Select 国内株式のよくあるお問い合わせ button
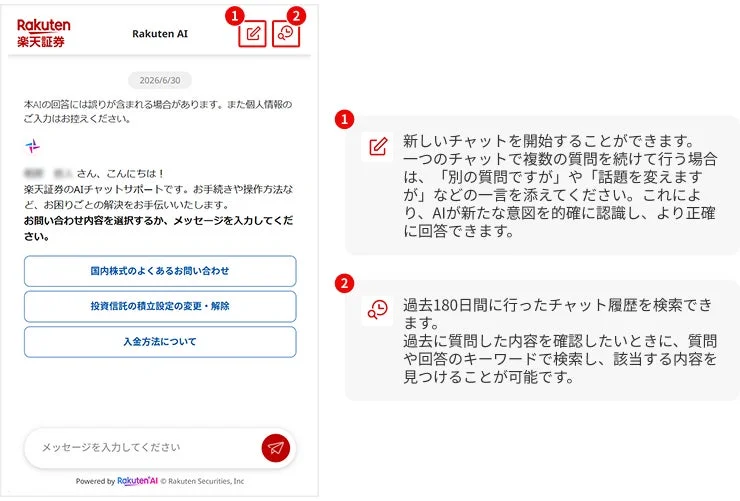740x501 pixels. click(160, 271)
